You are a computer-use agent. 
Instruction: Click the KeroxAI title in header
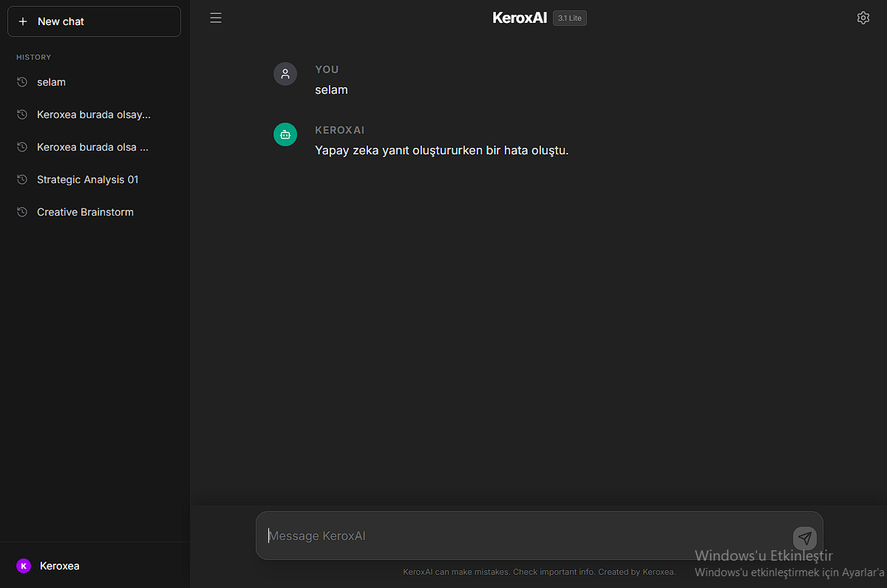pos(520,18)
